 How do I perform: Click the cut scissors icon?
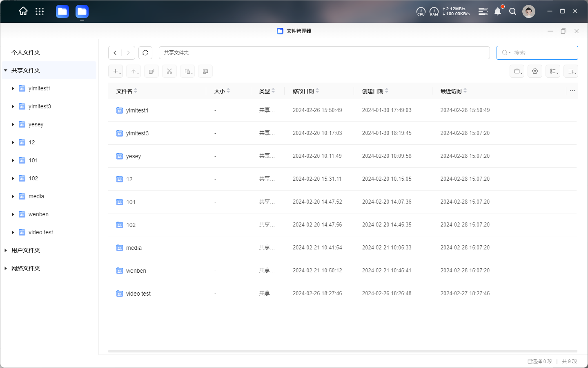pyautogui.click(x=169, y=71)
